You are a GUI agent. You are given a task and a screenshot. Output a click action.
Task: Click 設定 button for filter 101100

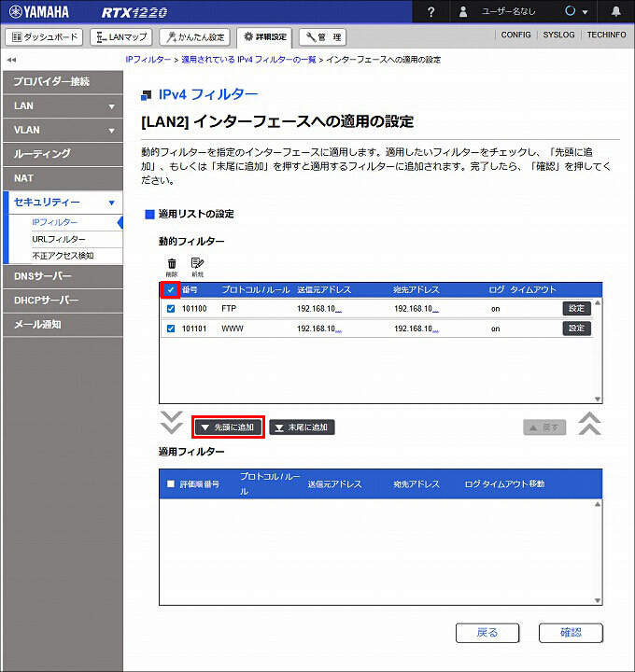[x=577, y=309]
